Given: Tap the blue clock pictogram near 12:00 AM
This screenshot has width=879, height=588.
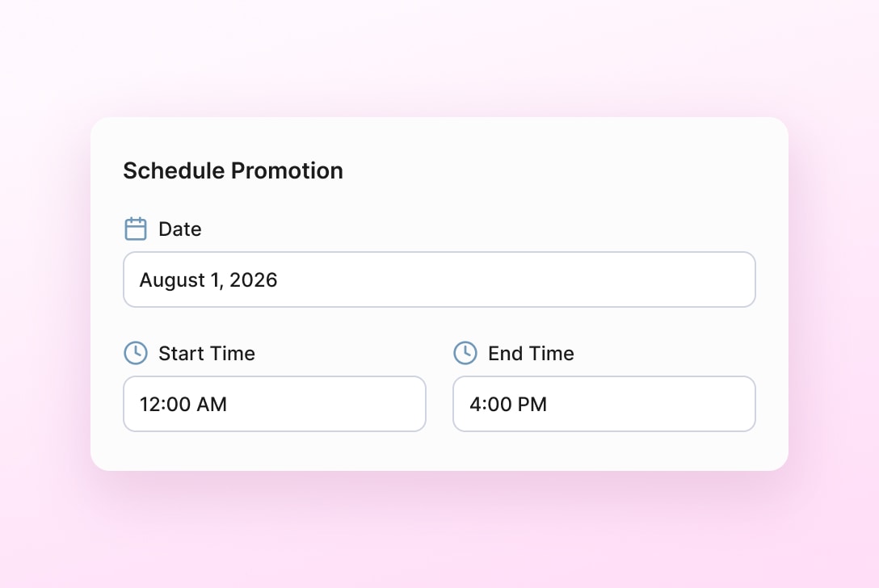Looking at the screenshot, I should 136,353.
